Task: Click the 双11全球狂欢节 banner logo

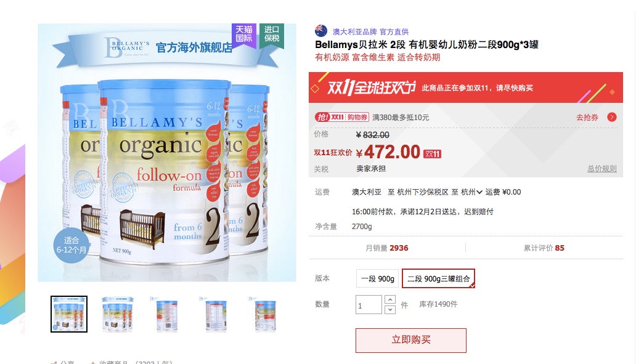Action: click(372, 87)
